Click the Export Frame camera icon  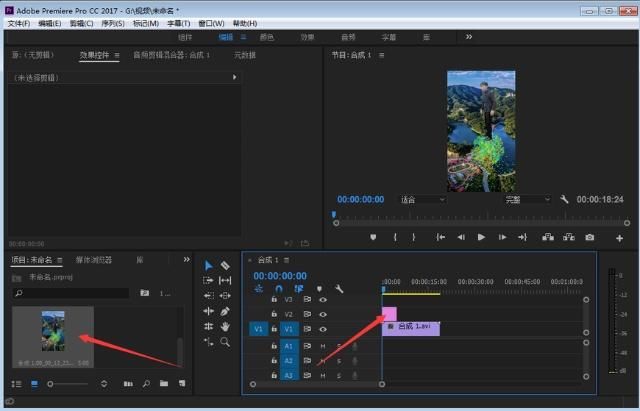(x=589, y=237)
